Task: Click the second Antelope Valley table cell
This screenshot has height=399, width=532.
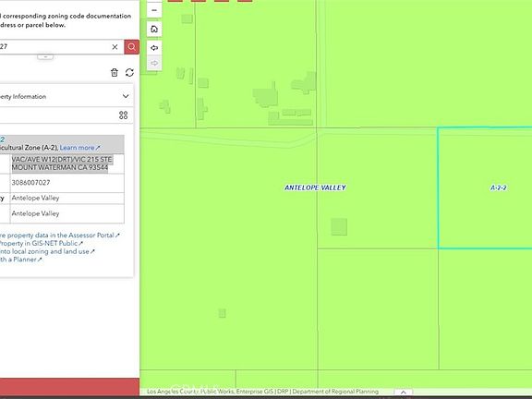Action: (67, 213)
